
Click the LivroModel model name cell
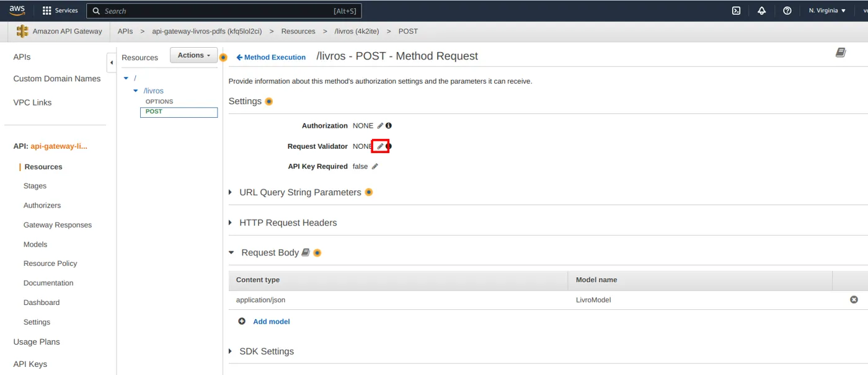click(x=700, y=300)
